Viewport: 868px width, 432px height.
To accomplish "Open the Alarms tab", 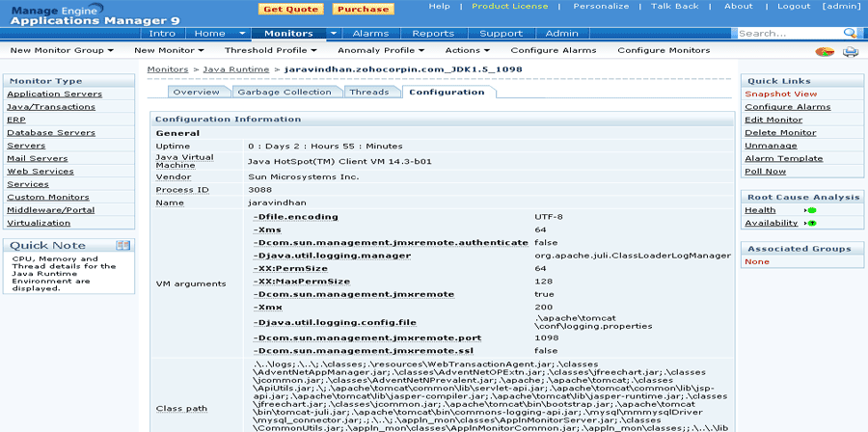I will [370, 33].
